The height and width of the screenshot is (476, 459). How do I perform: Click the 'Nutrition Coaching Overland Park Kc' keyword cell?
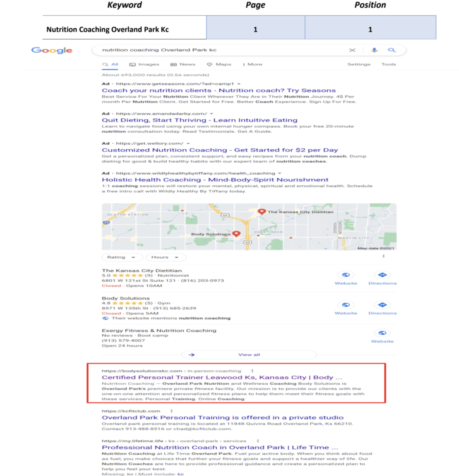click(x=125, y=28)
